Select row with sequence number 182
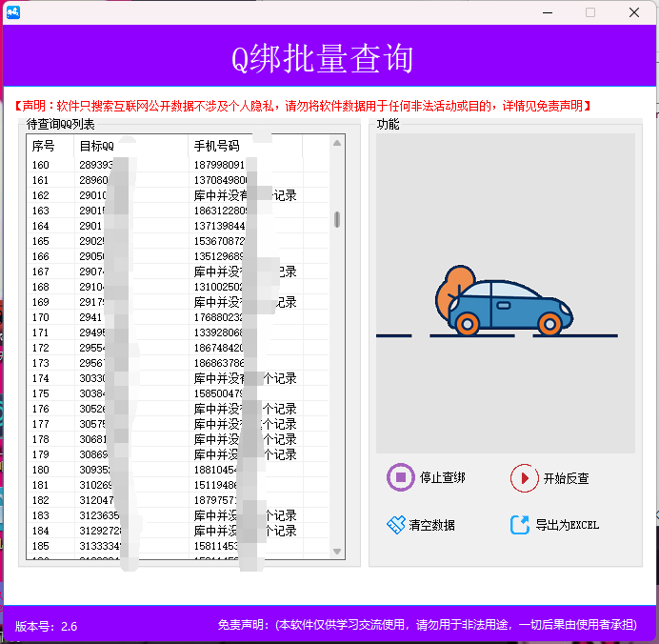659x644 pixels. point(178,500)
